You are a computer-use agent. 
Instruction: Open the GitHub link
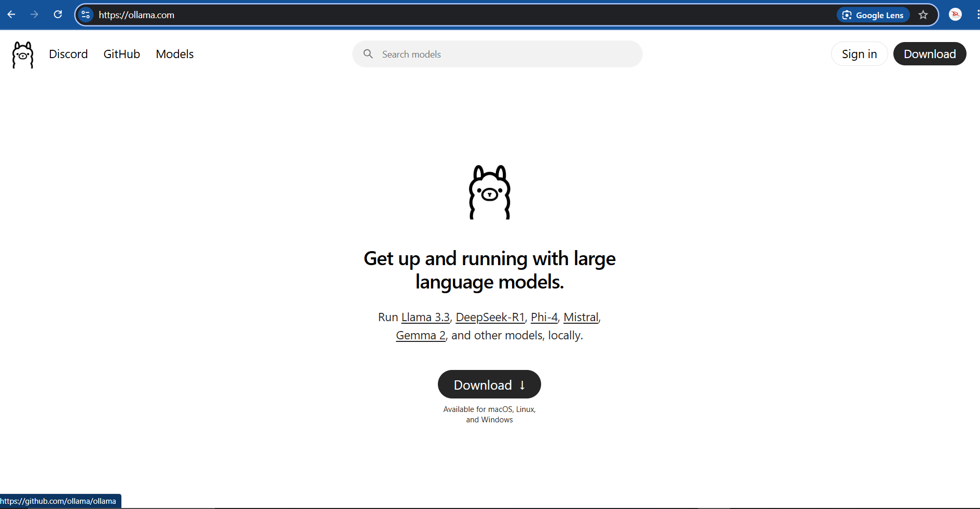122,54
